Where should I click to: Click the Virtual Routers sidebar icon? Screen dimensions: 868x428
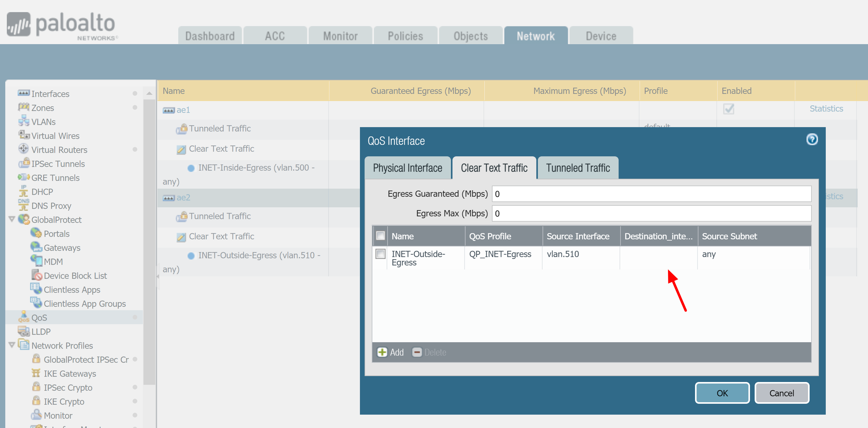(23, 149)
